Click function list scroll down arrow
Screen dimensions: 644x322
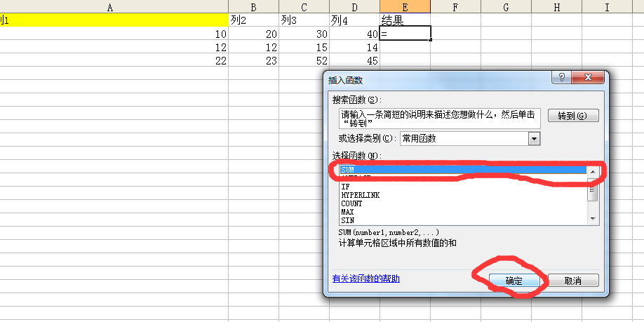(x=593, y=220)
